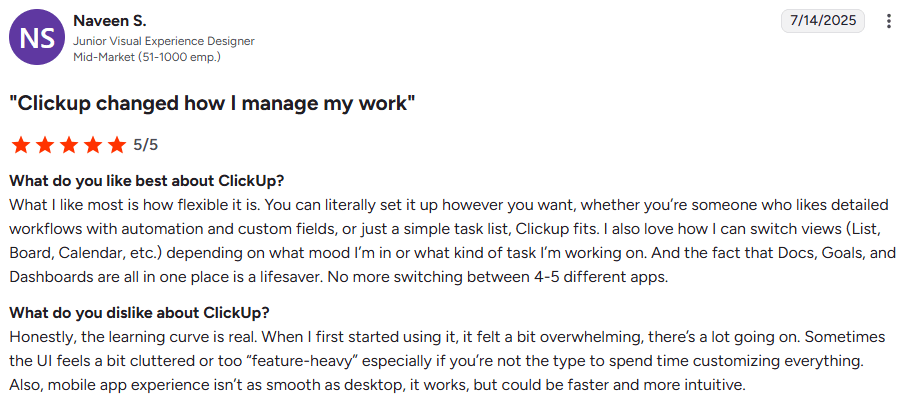Click the Junior Visual Experience Designer label
This screenshot has height=404, width=908.
tap(164, 42)
